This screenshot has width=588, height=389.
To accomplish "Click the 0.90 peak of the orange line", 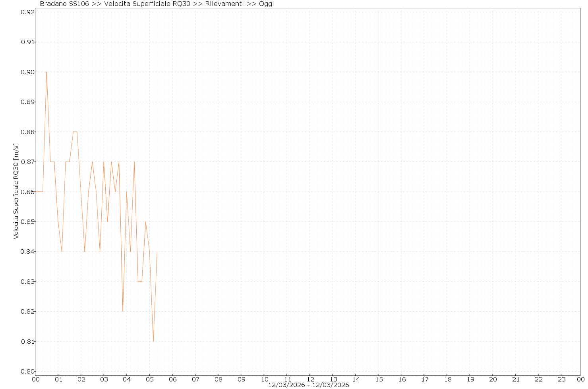I will 46,72.
